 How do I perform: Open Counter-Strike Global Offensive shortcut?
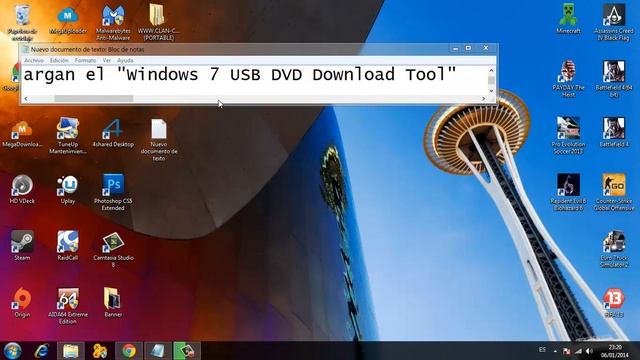(x=614, y=193)
